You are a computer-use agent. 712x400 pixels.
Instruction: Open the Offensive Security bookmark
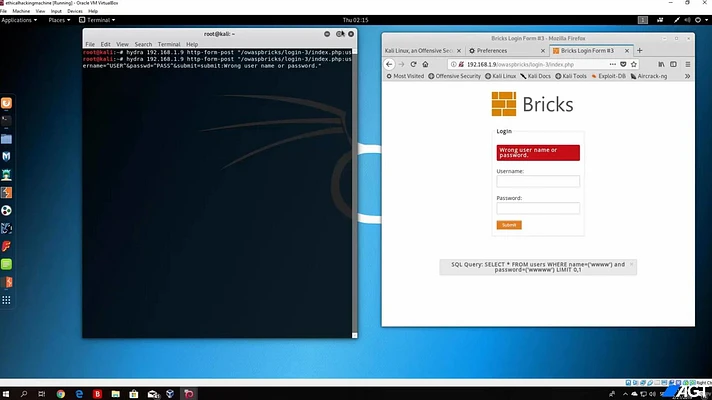point(454,76)
